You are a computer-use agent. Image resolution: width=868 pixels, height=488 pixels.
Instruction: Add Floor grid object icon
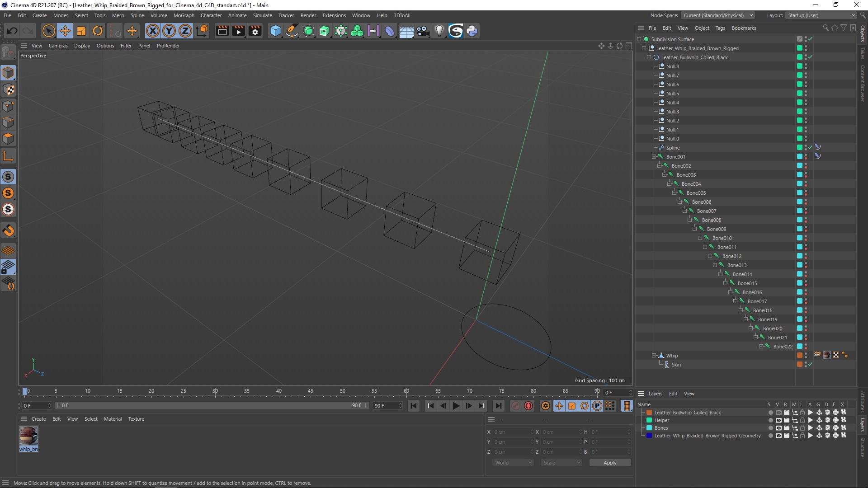point(406,31)
